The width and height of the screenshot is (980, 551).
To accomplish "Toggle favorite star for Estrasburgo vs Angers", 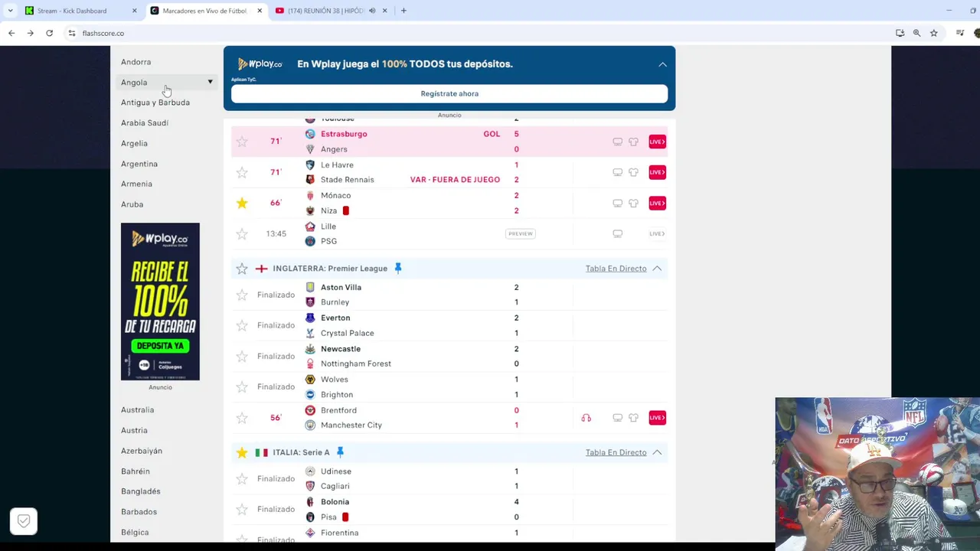I will (242, 142).
